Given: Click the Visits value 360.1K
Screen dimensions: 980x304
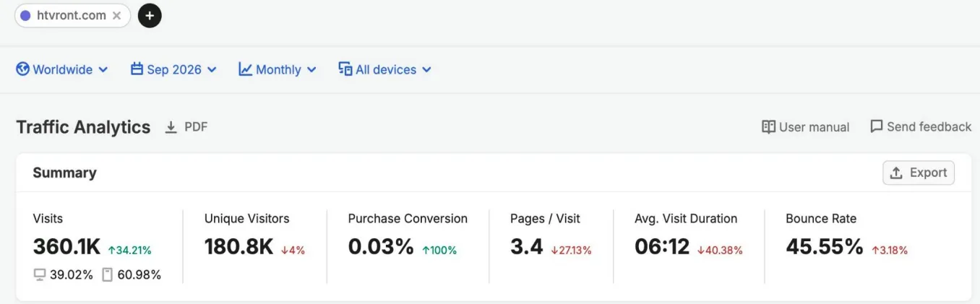Looking at the screenshot, I should point(66,247).
